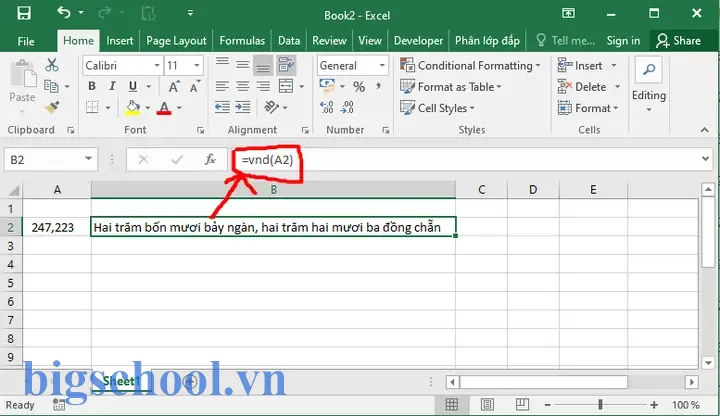The height and width of the screenshot is (416, 720).
Task: Open Customize Quick Access Toolbar dropdown
Action: click(190, 13)
